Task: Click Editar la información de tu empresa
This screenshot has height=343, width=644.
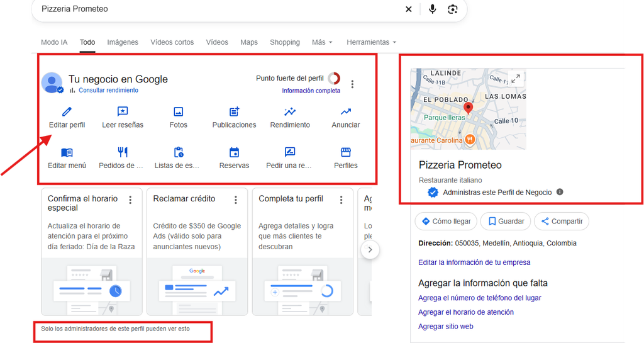Action: point(474,262)
